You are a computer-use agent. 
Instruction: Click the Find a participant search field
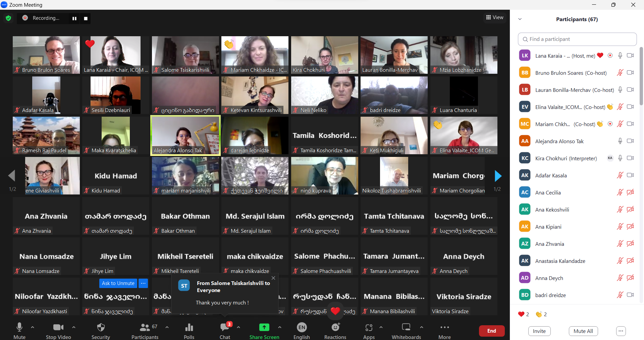[x=577, y=39]
